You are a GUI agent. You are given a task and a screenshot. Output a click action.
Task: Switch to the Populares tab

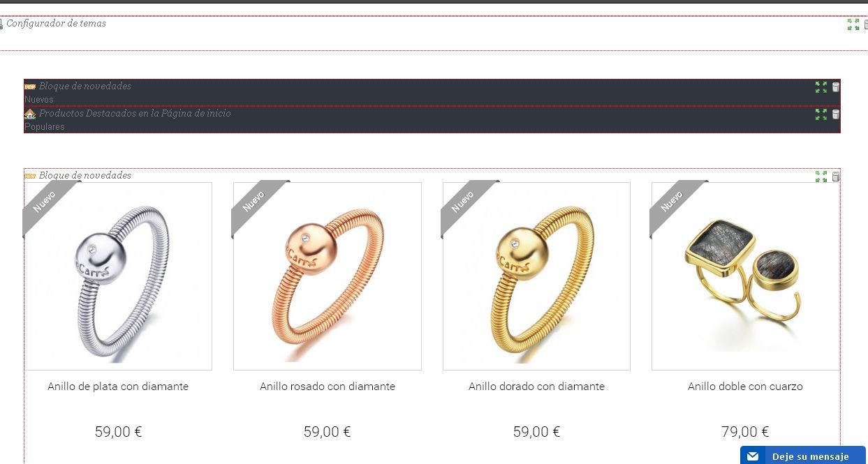tap(45, 127)
